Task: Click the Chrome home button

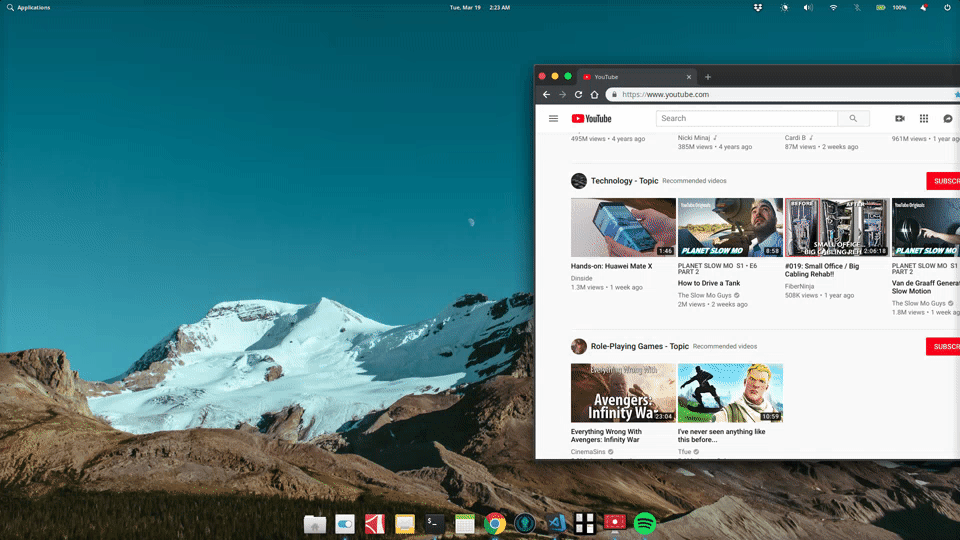Action: point(594,94)
